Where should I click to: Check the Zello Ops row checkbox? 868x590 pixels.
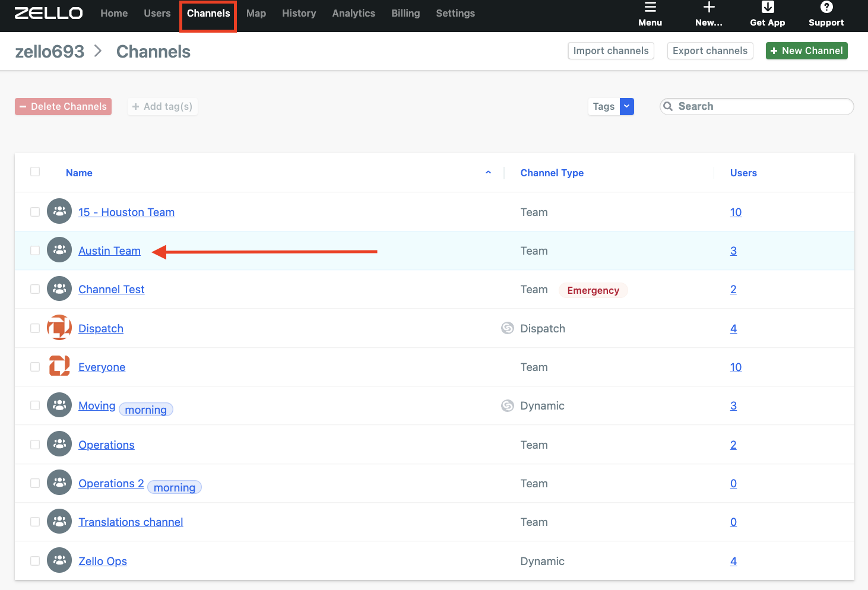[35, 561]
